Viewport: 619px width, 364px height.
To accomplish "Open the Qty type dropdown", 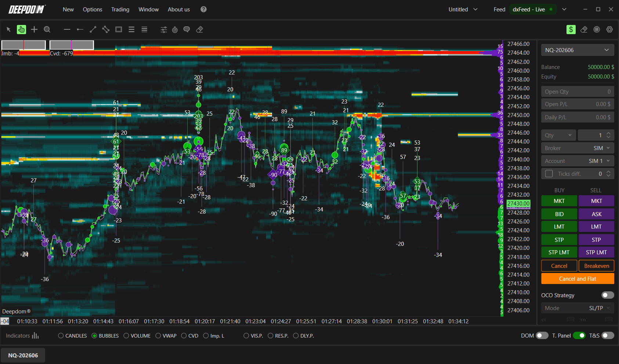I will point(558,135).
